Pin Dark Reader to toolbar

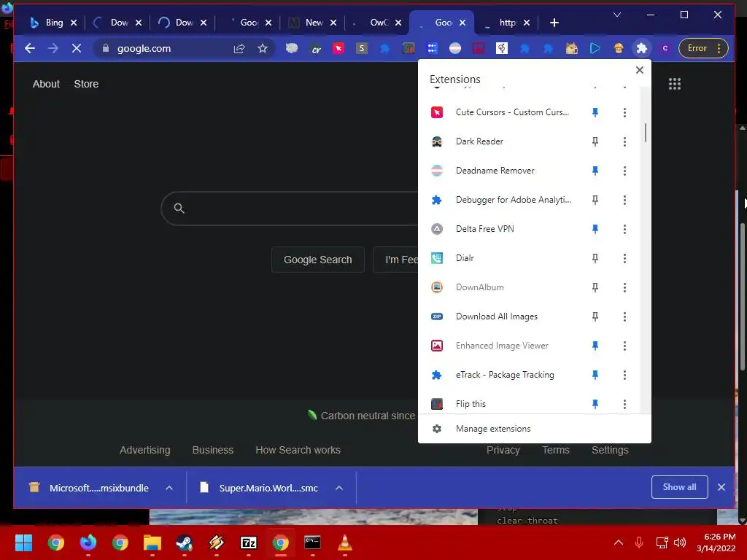[x=595, y=141]
